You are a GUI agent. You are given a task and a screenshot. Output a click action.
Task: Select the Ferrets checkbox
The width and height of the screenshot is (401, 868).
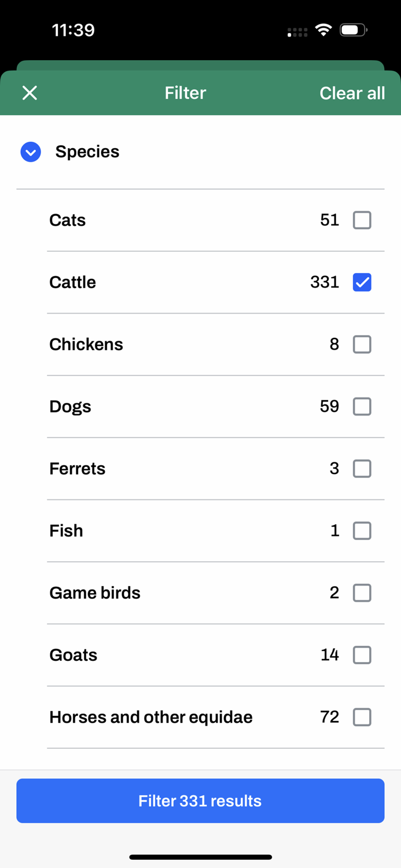362,469
